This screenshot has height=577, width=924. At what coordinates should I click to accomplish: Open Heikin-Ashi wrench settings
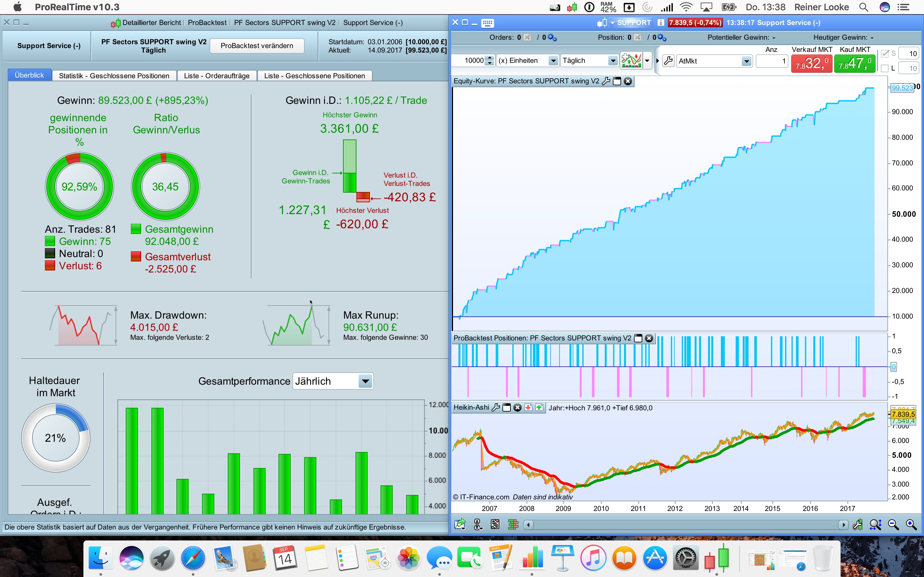coord(496,407)
